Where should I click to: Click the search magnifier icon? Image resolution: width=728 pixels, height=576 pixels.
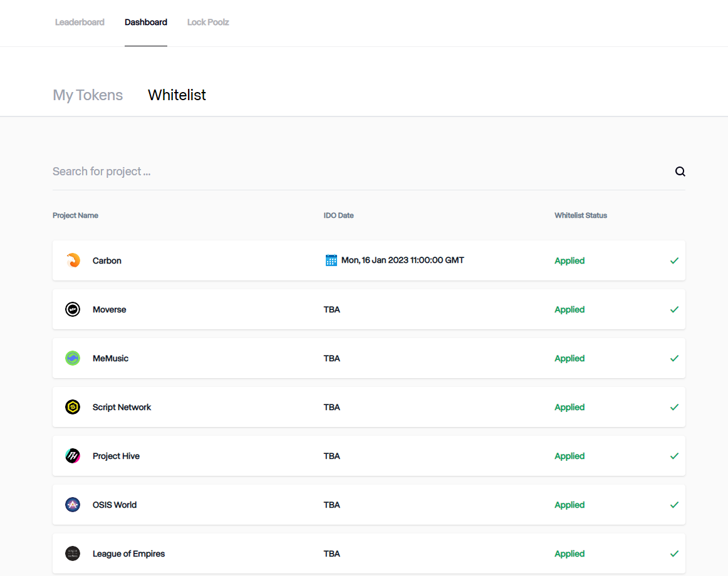680,172
